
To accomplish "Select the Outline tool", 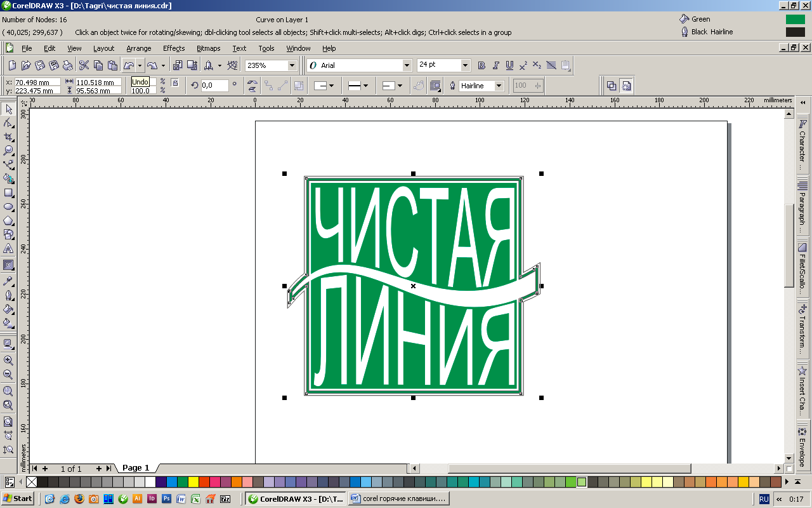I will click(x=9, y=295).
